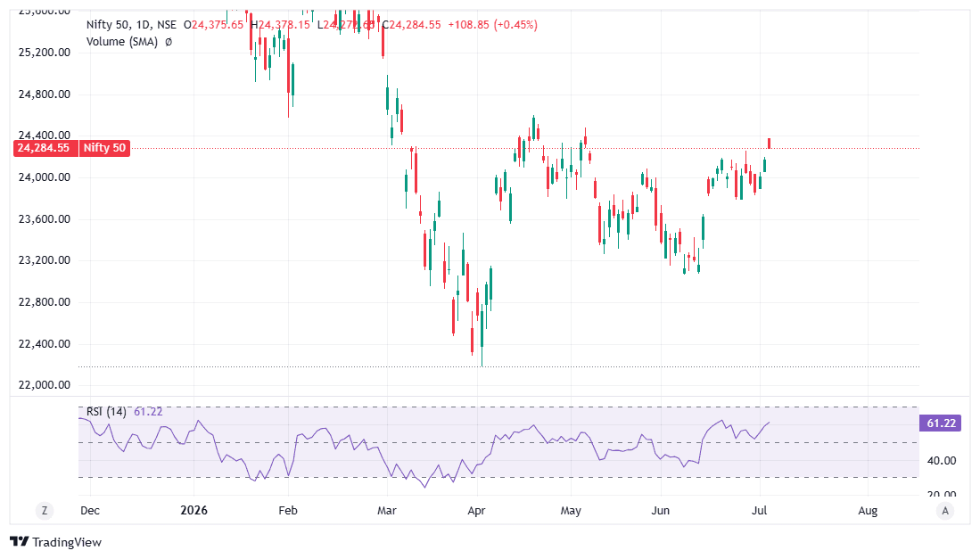This screenshot has width=980, height=559.
Task: Click the close value C24,284.55
Action: (x=411, y=25)
